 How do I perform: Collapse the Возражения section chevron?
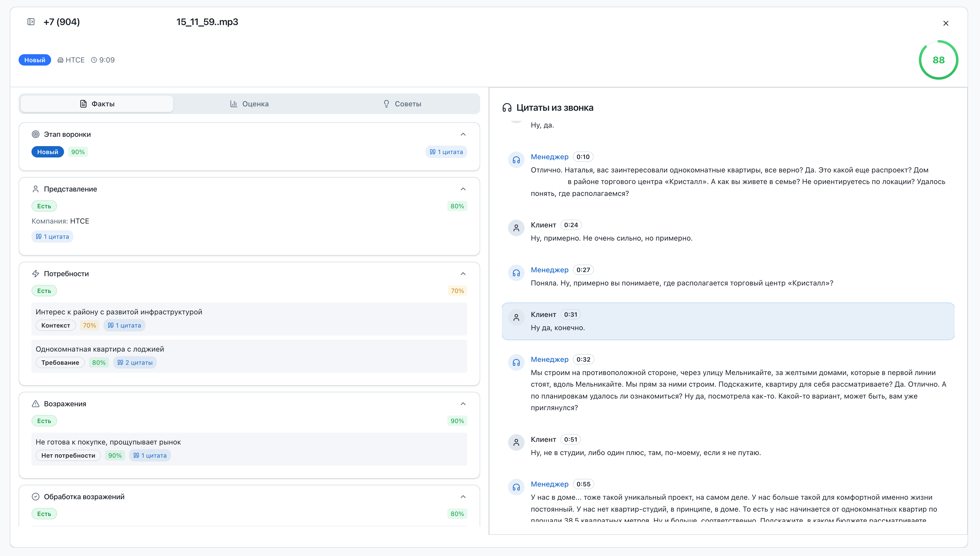tap(463, 404)
